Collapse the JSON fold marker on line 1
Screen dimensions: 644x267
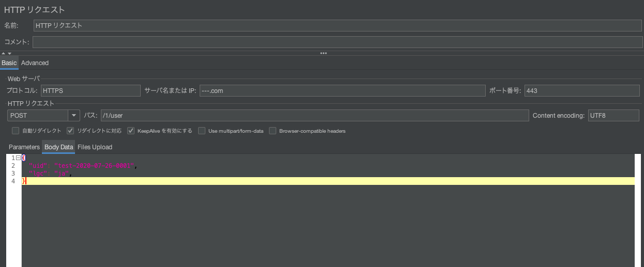18,158
